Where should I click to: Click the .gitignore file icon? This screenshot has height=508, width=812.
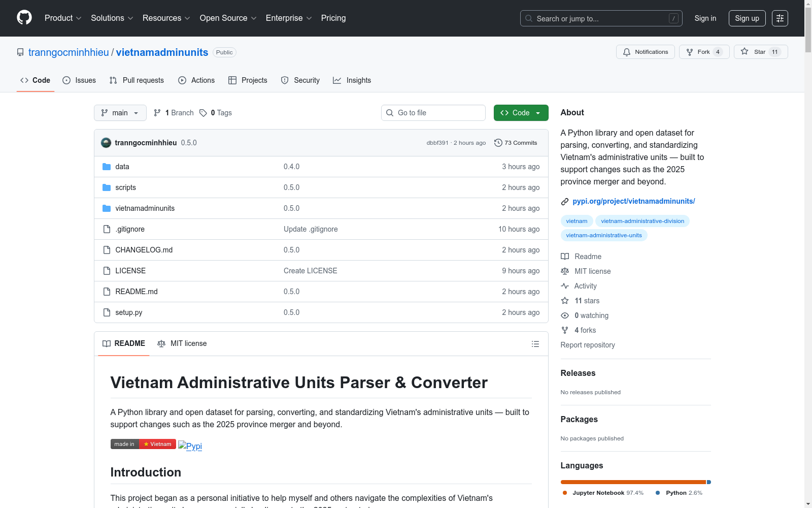pyautogui.click(x=107, y=229)
